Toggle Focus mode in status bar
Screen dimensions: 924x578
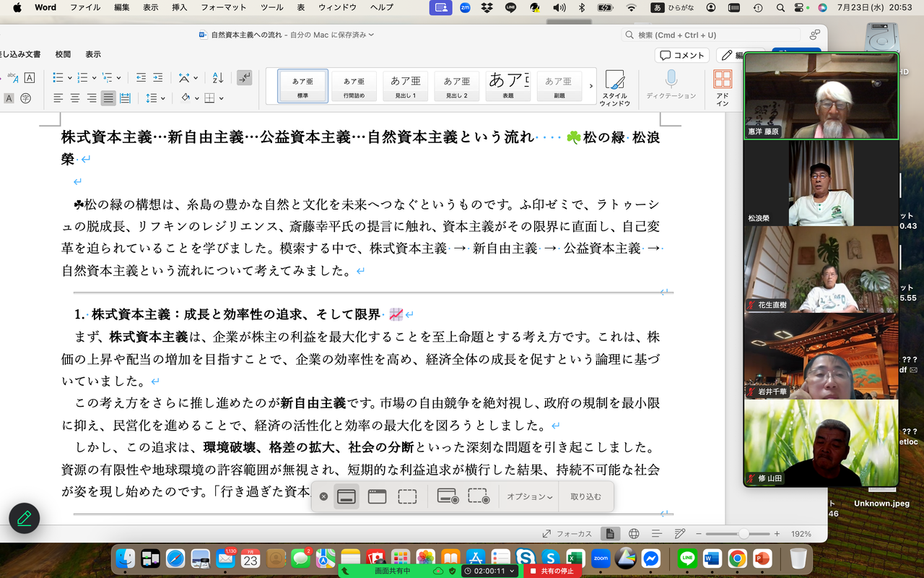(x=567, y=534)
